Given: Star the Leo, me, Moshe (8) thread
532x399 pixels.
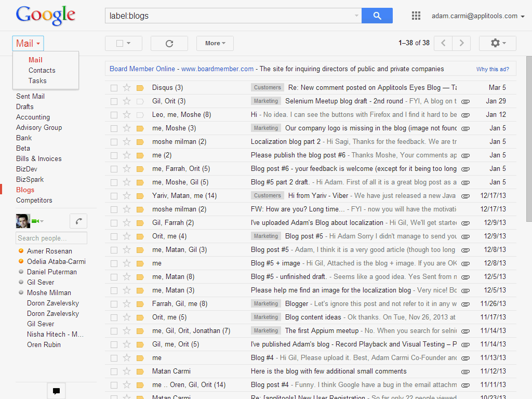Looking at the screenshot, I should [x=127, y=115].
